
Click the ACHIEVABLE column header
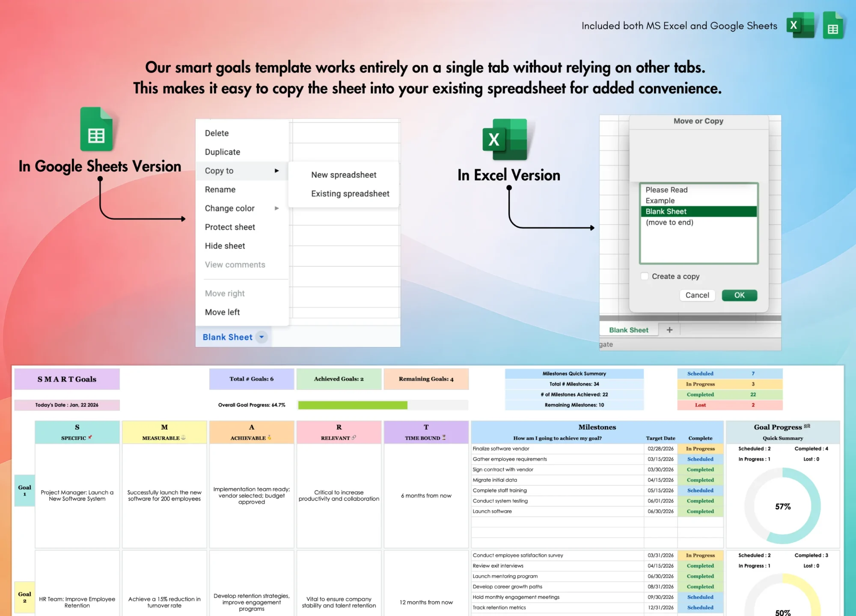tap(252, 432)
